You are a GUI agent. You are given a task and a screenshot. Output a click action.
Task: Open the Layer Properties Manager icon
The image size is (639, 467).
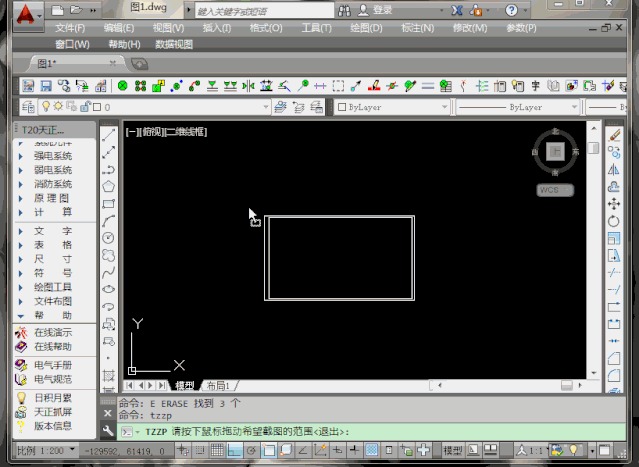click(28, 107)
